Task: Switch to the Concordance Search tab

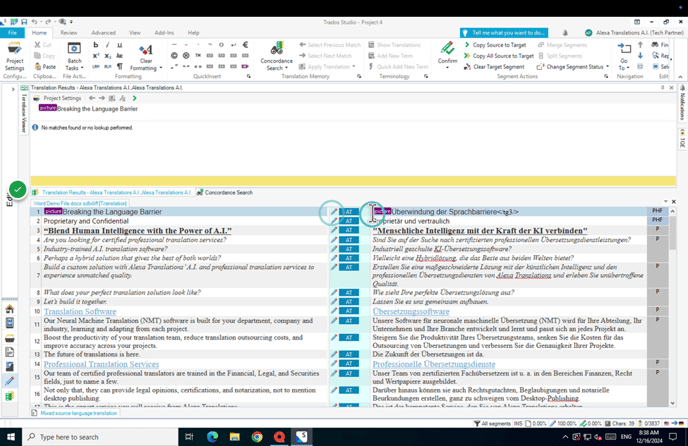Action: 225,192
